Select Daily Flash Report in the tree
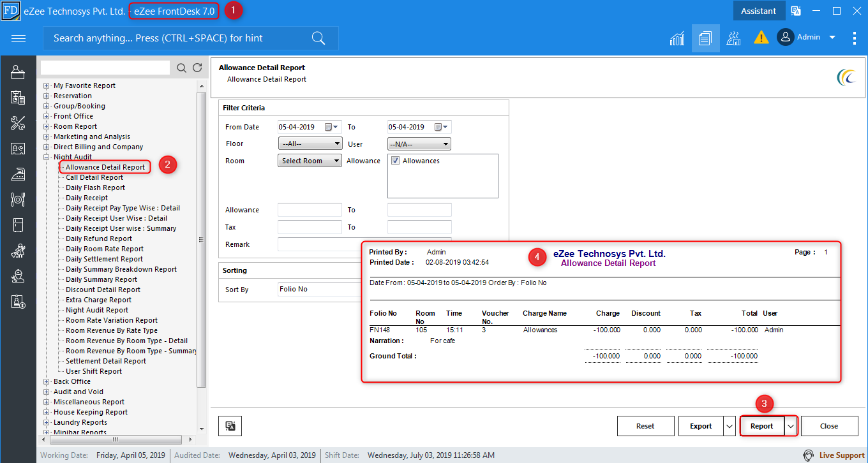Viewport: 868px width, 463px height. (95, 187)
